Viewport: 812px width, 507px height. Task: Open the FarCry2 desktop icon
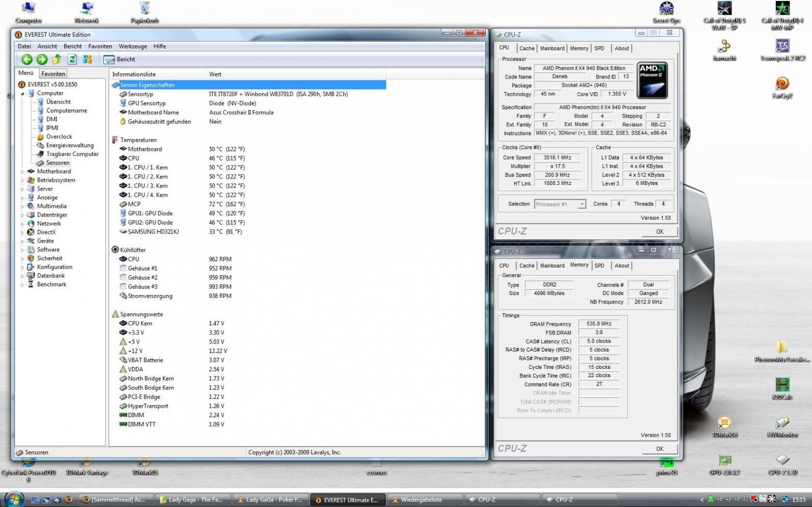782,88
